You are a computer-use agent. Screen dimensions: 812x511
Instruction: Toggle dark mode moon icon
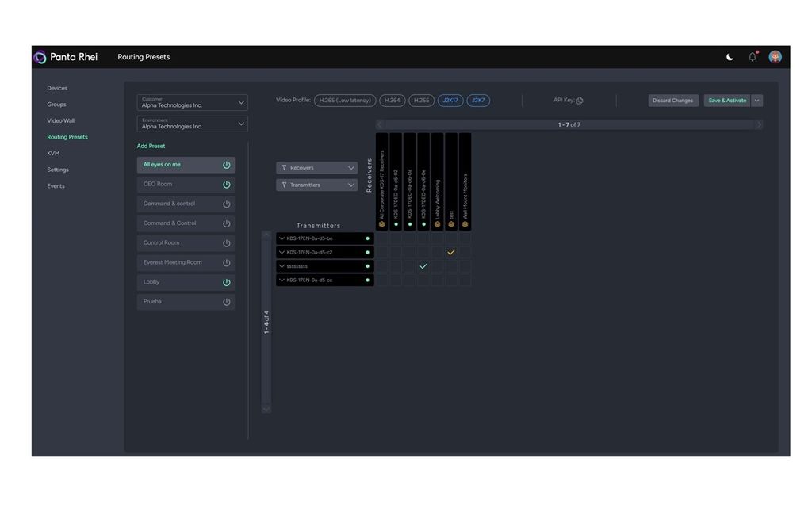(730, 57)
